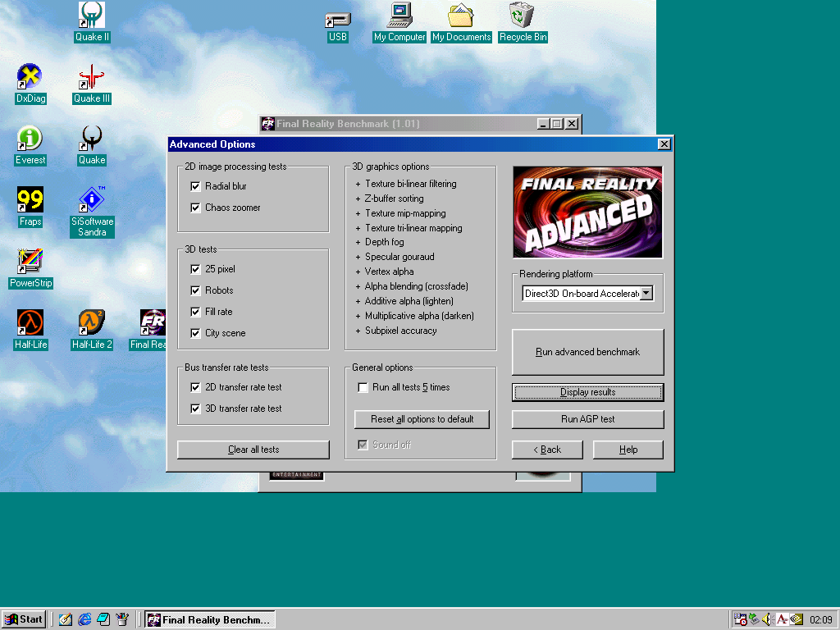Expand the Rendering platform dropdown
The height and width of the screenshot is (630, 840).
646,294
